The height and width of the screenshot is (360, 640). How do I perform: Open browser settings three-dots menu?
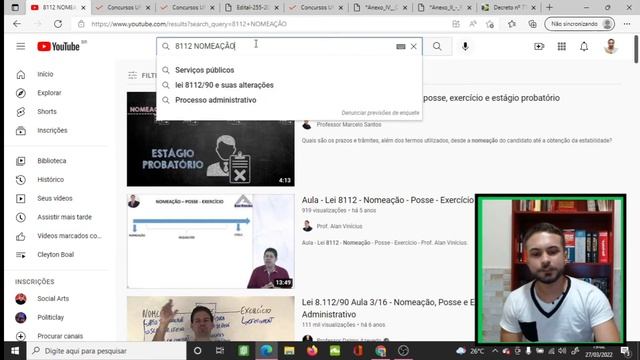pos(627,24)
